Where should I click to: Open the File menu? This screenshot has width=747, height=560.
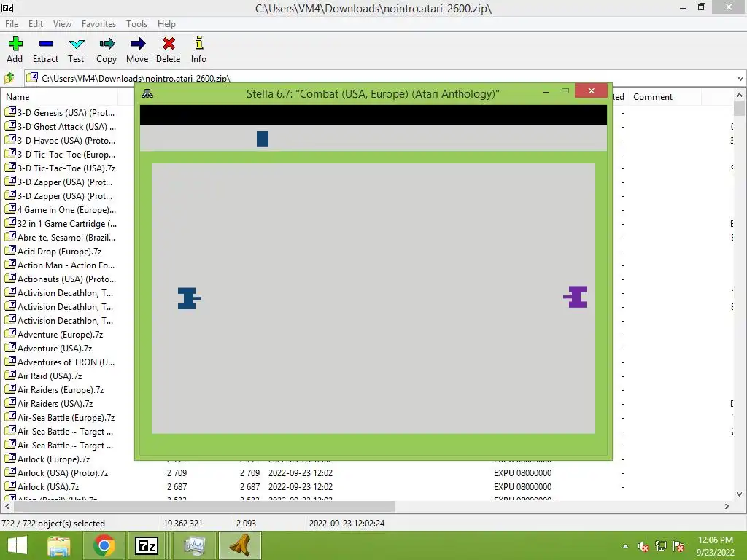point(12,24)
